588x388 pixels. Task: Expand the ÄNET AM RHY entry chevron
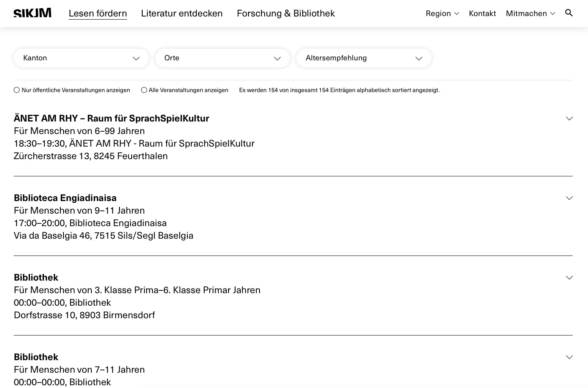[569, 118]
